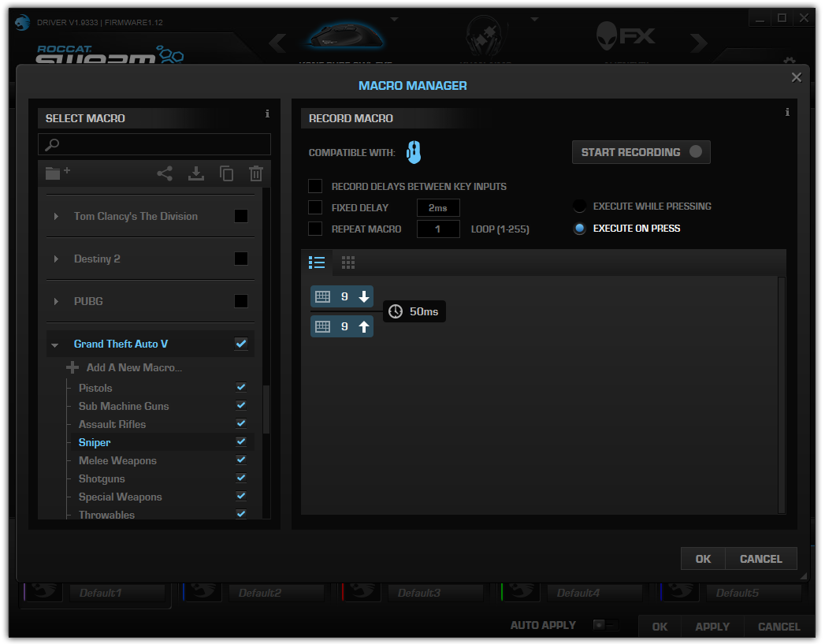Switch to grid view of macro steps
The image size is (825, 644).
[x=348, y=262]
